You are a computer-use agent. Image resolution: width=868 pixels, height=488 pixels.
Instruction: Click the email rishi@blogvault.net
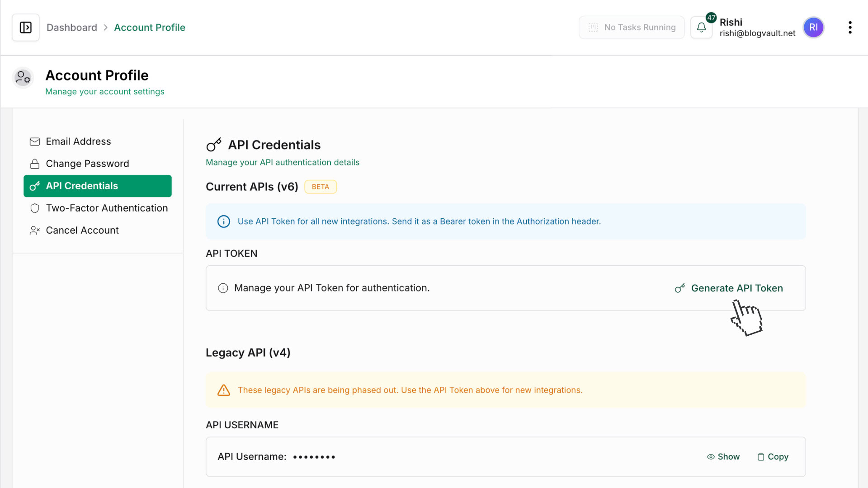(757, 33)
